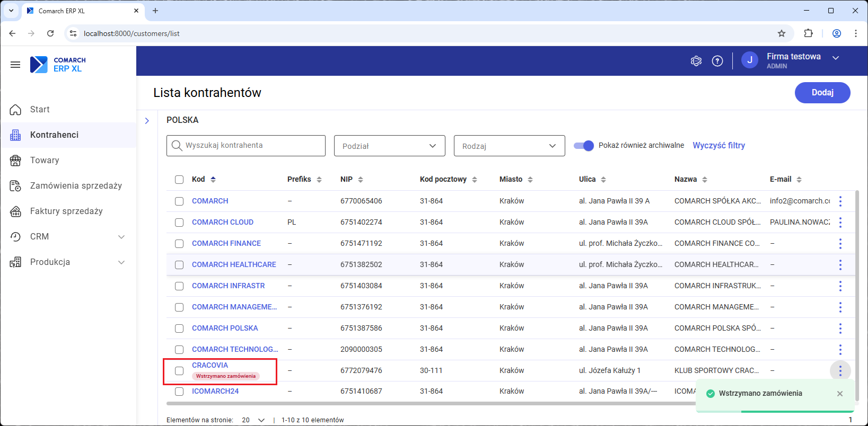Bookmark this page with star icon
This screenshot has width=868, height=426.
[x=782, y=33]
